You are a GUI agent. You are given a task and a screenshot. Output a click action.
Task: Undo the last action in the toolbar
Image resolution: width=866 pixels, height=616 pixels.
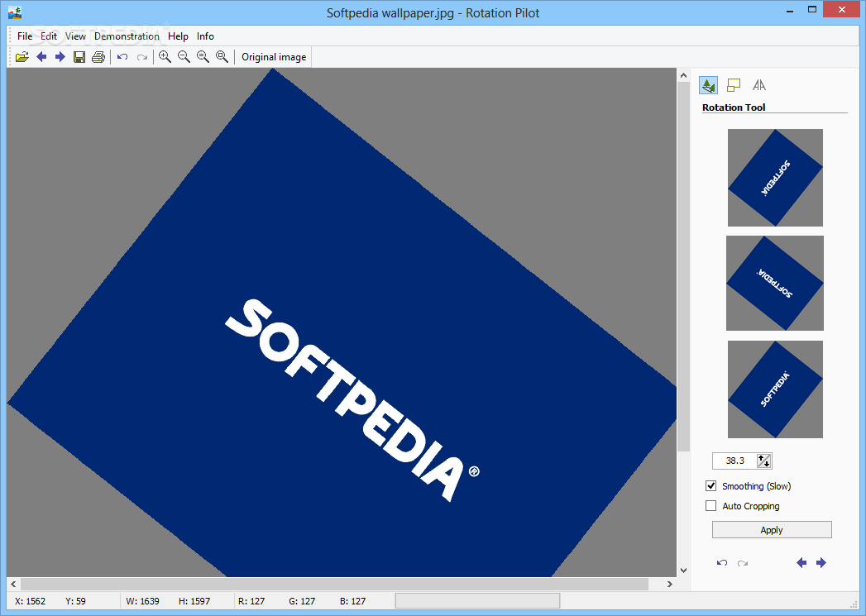[122, 57]
